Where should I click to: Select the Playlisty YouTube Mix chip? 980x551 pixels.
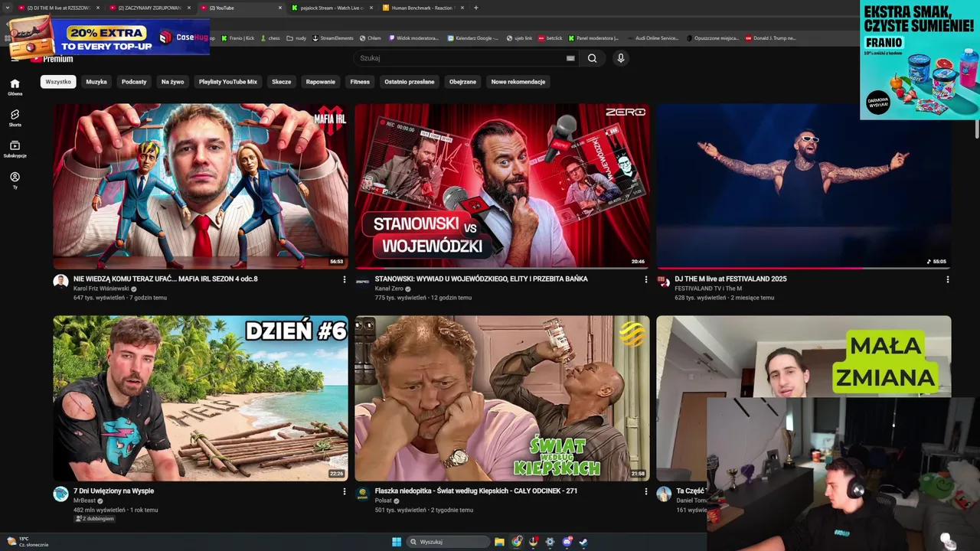(x=228, y=82)
